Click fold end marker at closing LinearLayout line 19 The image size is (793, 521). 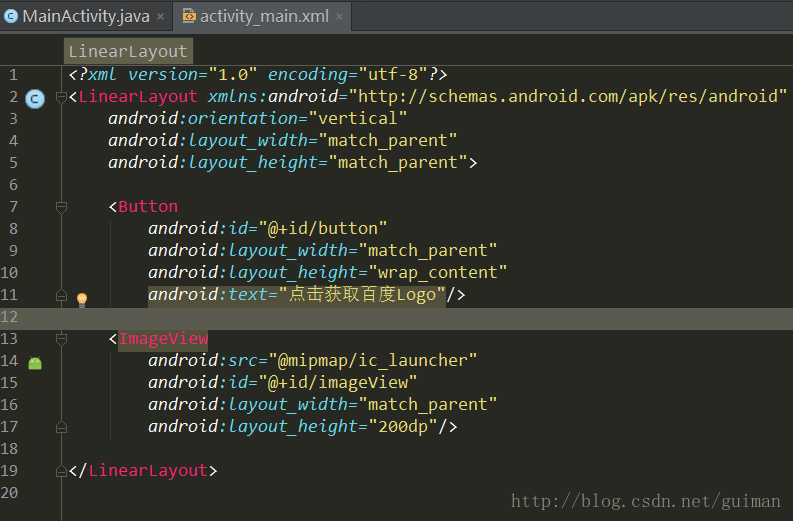click(x=61, y=471)
